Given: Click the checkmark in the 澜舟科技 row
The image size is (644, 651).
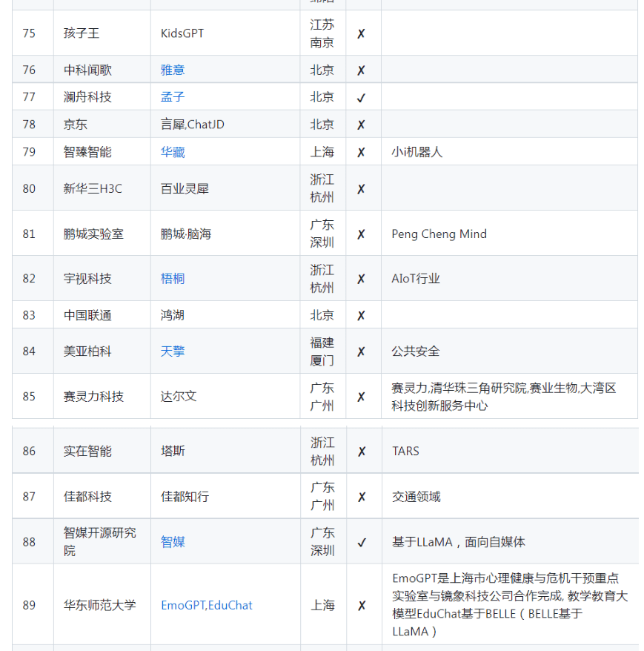Looking at the screenshot, I should point(362,98).
